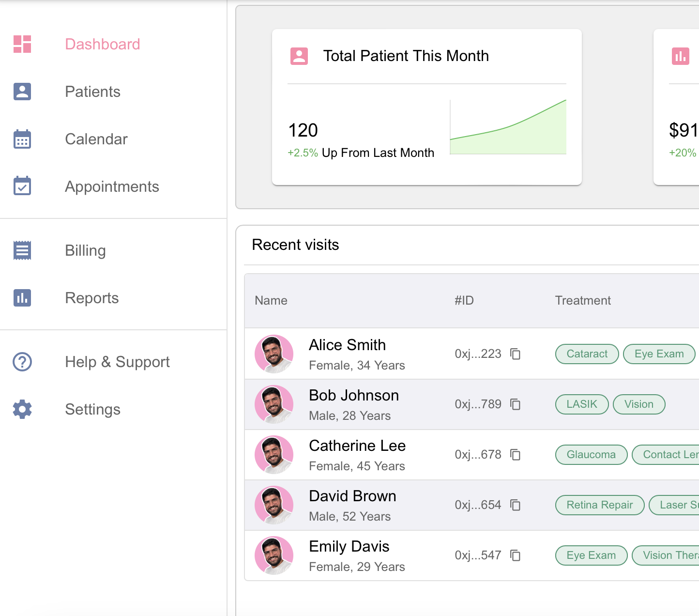Screen dimensions: 699x616
Task: Click the Reports bar chart icon
Action: point(22,298)
